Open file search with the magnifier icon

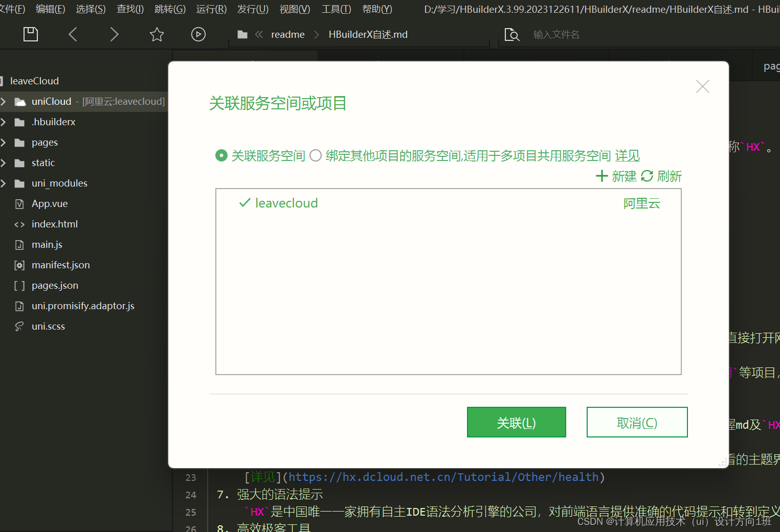click(x=512, y=35)
